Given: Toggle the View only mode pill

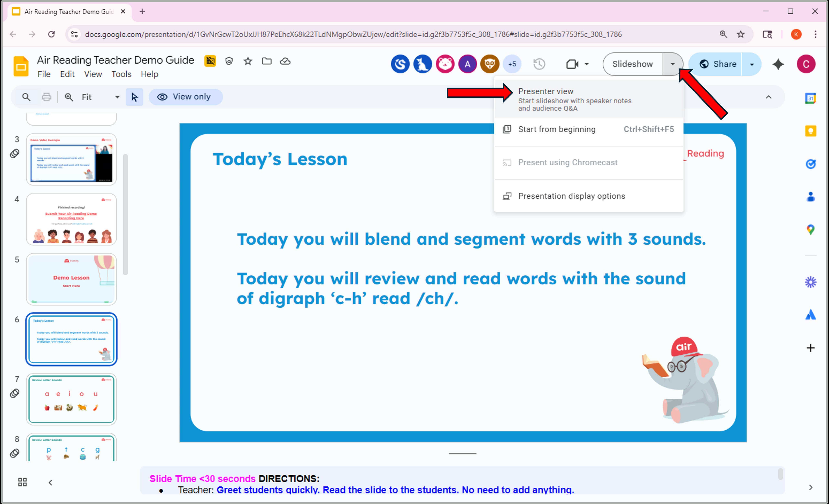Looking at the screenshot, I should [x=185, y=97].
